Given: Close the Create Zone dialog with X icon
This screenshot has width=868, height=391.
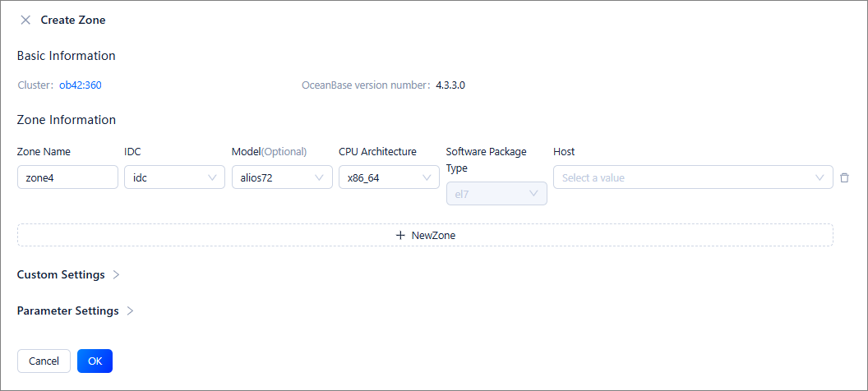Looking at the screenshot, I should [25, 20].
